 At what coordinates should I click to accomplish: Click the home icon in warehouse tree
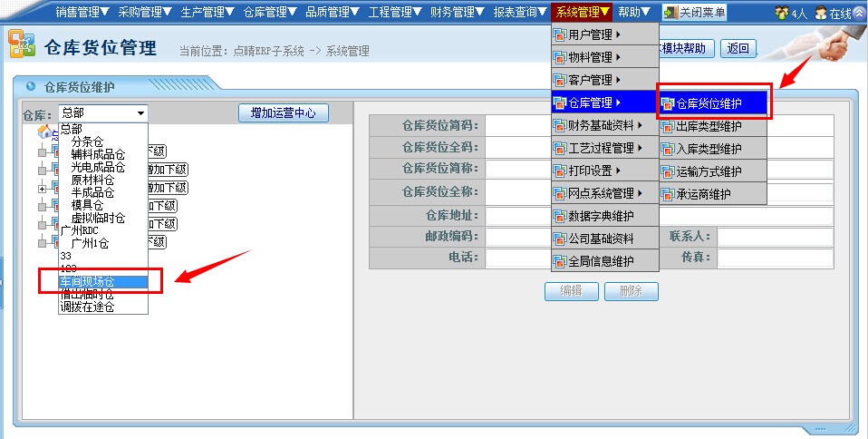pyautogui.click(x=43, y=132)
